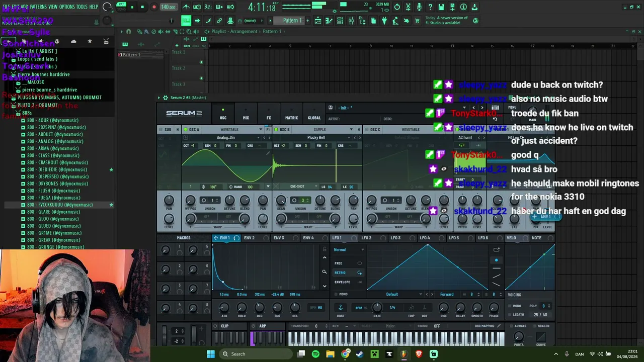Click the browser cloud icon

point(73,41)
